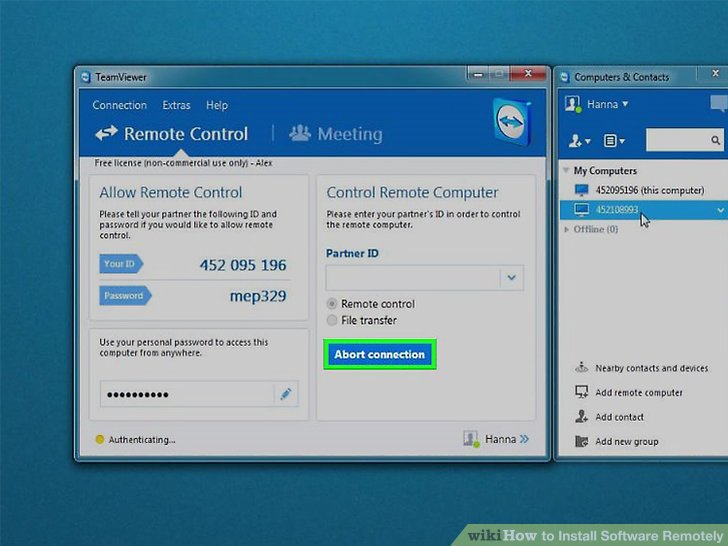Click the Add contact person icon
The width and height of the screenshot is (728, 546).
point(581,416)
